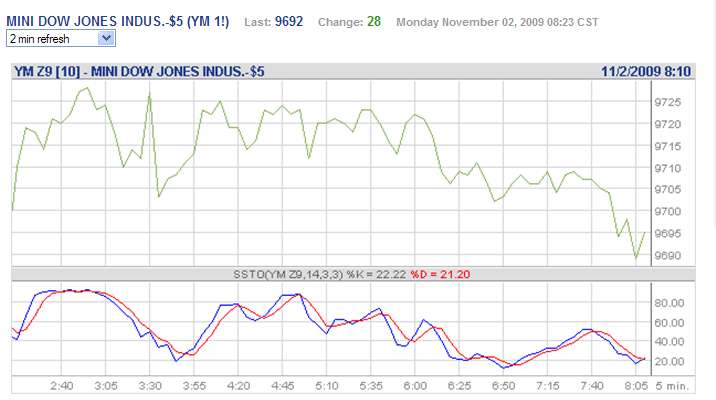This screenshot has width=716, height=400.
Task: Click the 3:30 time axis label
Action: point(150,386)
